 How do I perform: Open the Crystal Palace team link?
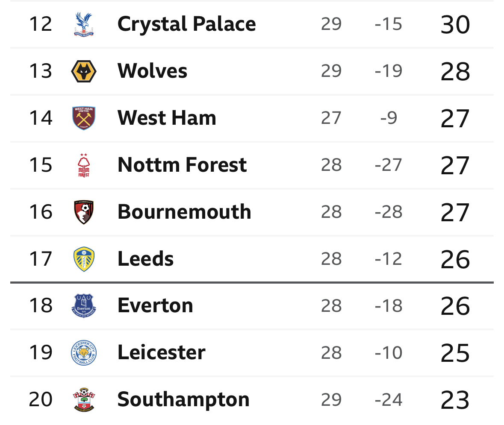[x=186, y=24]
